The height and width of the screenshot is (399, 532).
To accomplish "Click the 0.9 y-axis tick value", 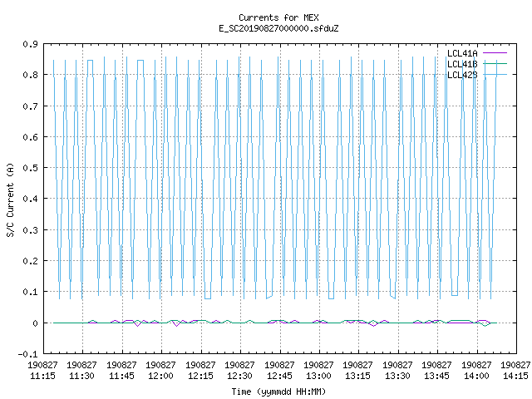I will pos(30,44).
